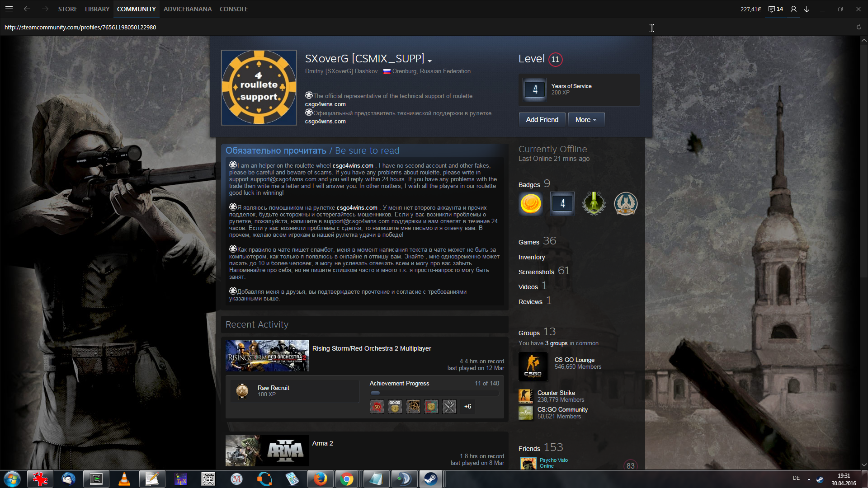The height and width of the screenshot is (488, 868).
Task: Click the notifications icon showing 14
Action: [775, 9]
